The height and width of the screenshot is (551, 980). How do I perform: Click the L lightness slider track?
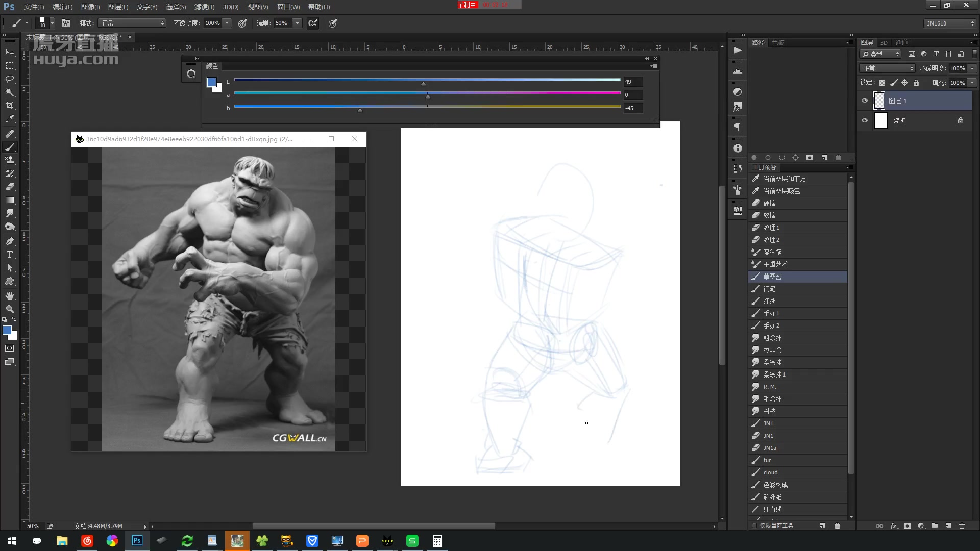427,80
